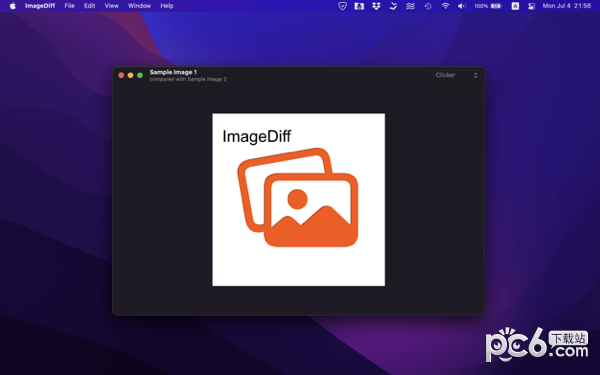Close the Sample Image 1 window
This screenshot has height=375, width=600.
coord(121,75)
